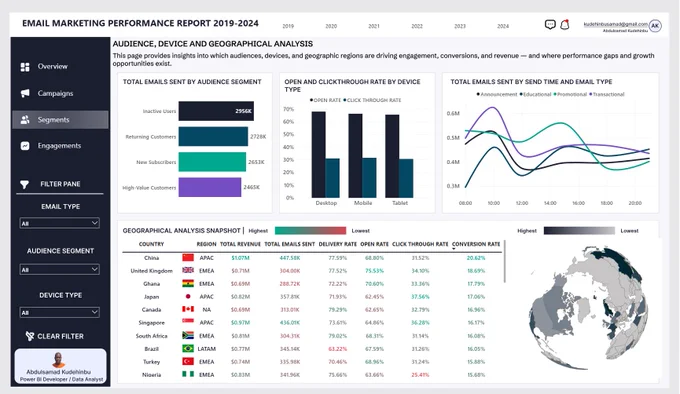This screenshot has height=394, width=680.
Task: Click the Nigeria flag icon
Action: tap(188, 374)
